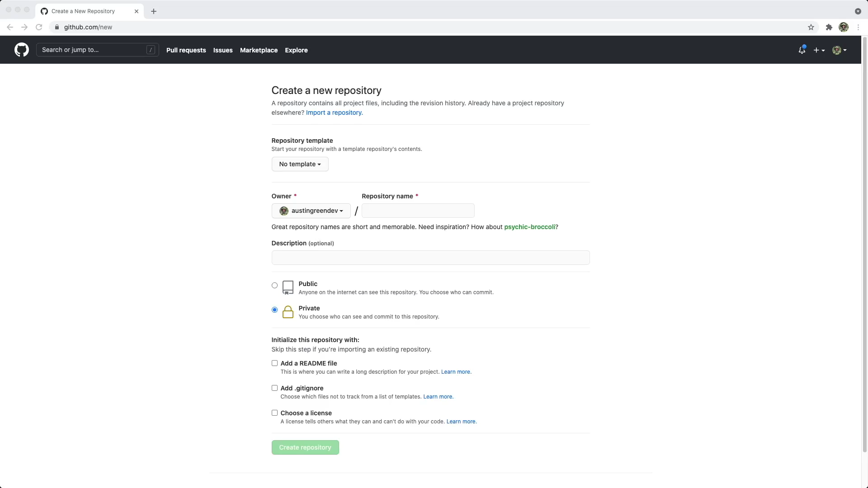Click the slash shortcut key icon in search
Viewport: 868px width, 488px height.
pos(151,50)
